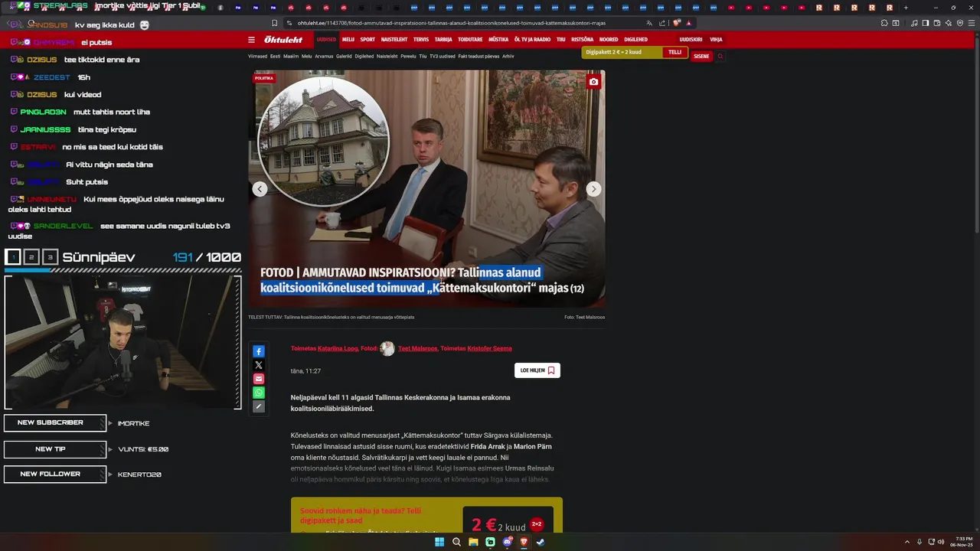The width and height of the screenshot is (980, 551).
Task: Click the Maailm subnav link
Action: [291, 56]
